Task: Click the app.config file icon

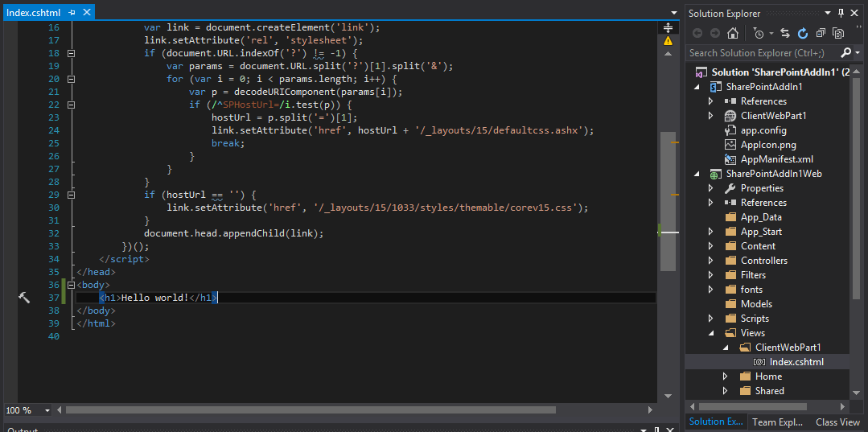Action: pyautogui.click(x=730, y=130)
